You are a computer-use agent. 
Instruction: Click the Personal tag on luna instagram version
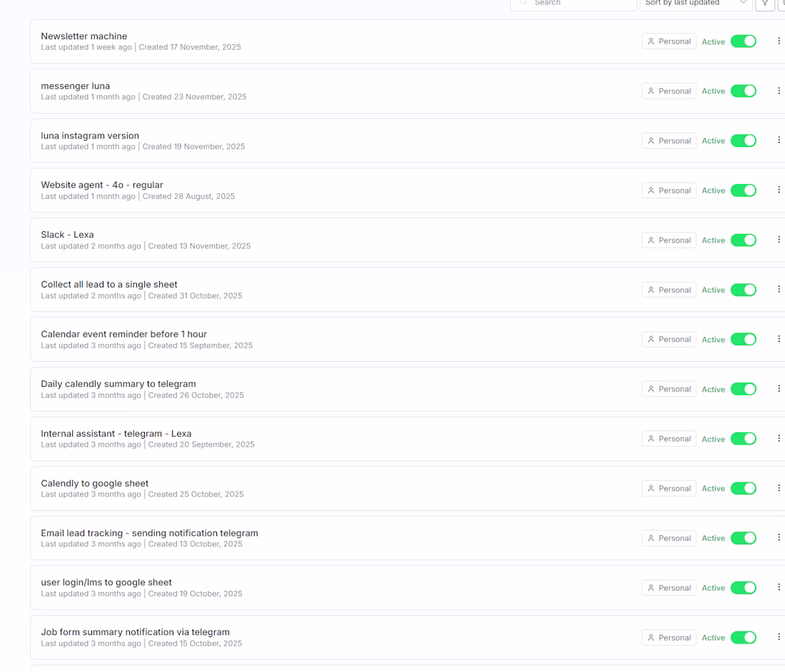tap(669, 141)
